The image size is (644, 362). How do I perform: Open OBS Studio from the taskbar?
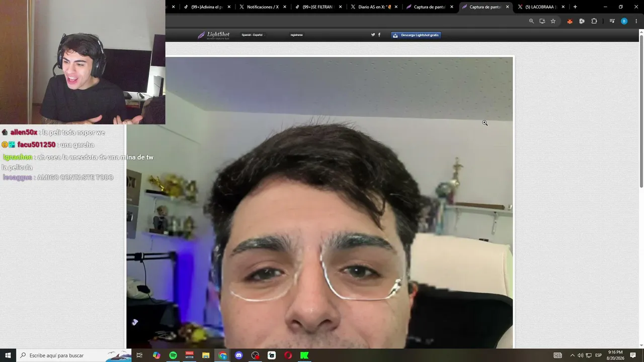coord(255,355)
